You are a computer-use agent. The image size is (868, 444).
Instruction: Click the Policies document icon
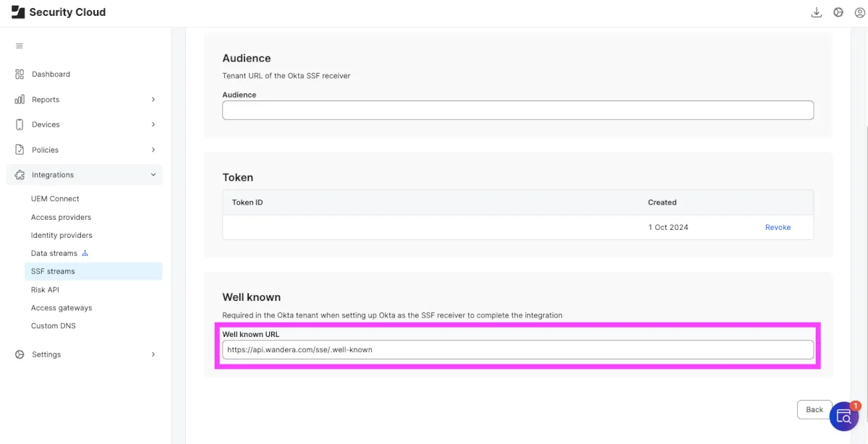tap(20, 150)
